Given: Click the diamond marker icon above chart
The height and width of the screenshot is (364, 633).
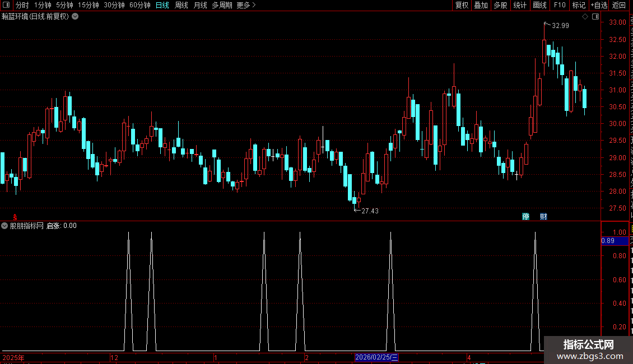Looking at the screenshot, I should (585, 17).
